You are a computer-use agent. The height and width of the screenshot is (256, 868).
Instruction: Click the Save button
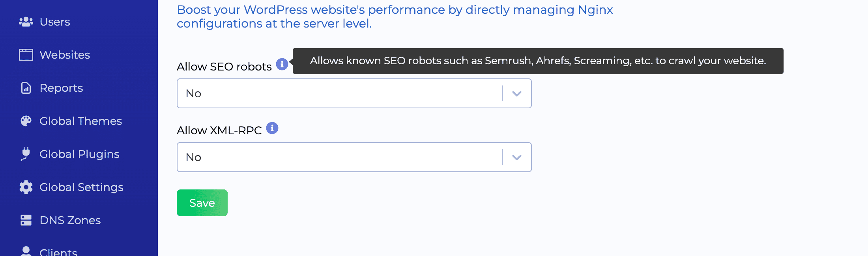[x=202, y=202]
